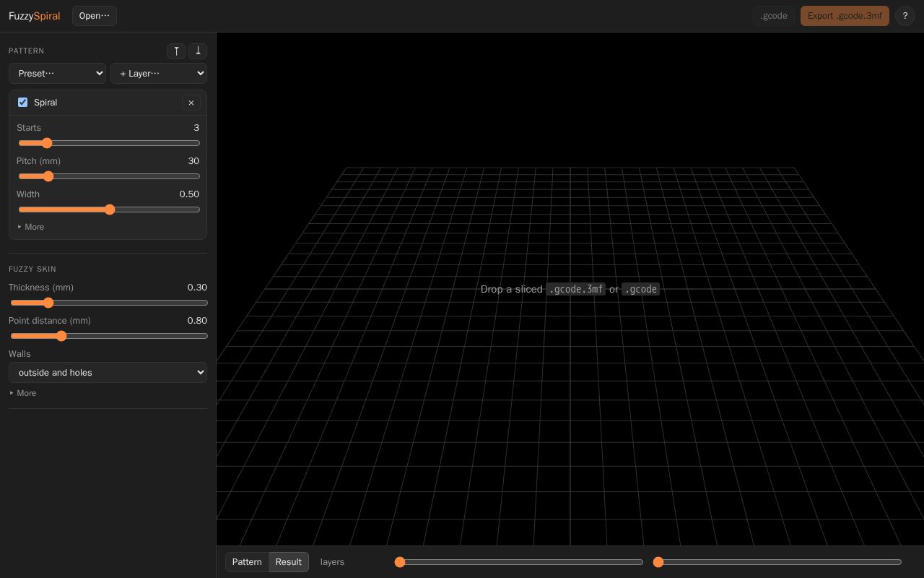Click the Walls label
Viewport: 924px width, 578px height.
click(19, 354)
